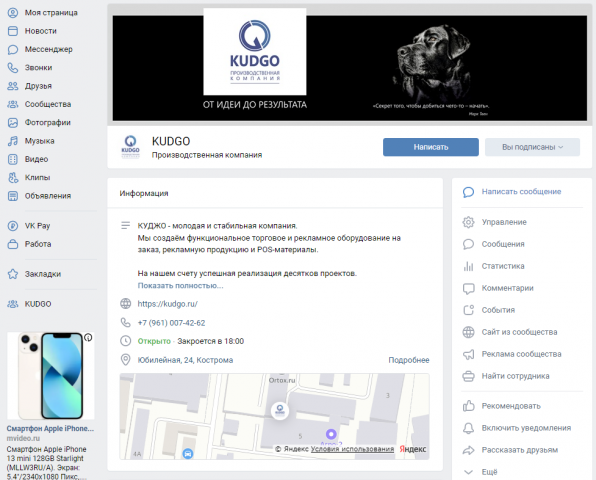Click the Написать button
The image size is (596, 480).
pyautogui.click(x=431, y=147)
